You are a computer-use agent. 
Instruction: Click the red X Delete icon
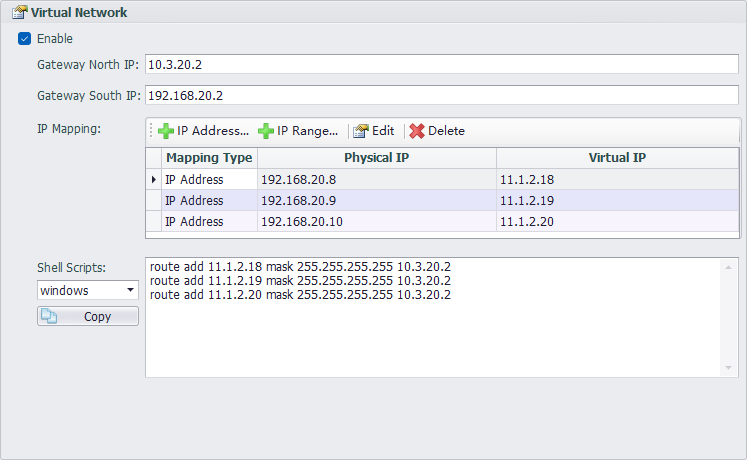(417, 131)
